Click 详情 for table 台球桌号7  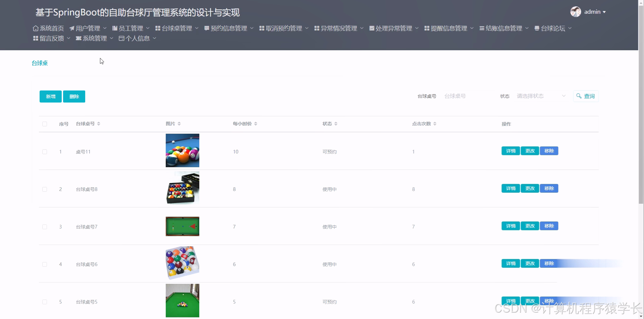[510, 226]
